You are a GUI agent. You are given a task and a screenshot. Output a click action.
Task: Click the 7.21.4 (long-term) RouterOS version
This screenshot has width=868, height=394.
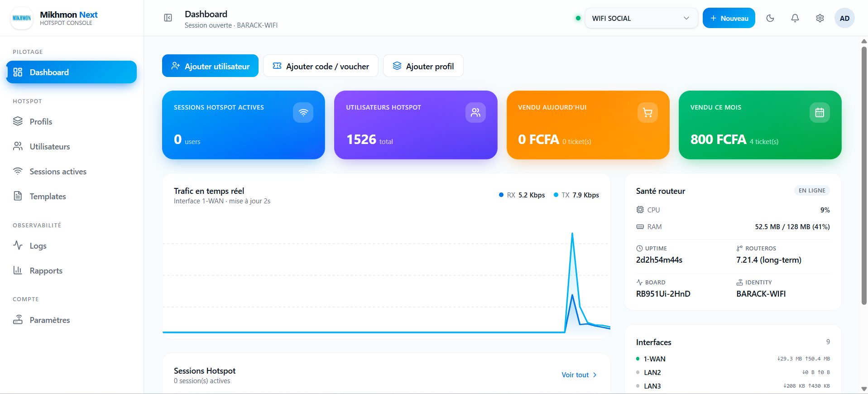(x=768, y=259)
